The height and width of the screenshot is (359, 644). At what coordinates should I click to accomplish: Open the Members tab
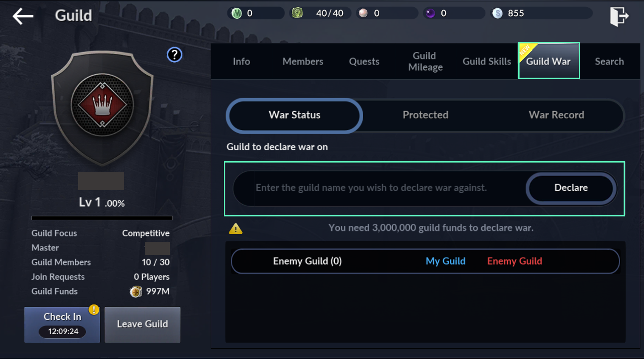(303, 62)
